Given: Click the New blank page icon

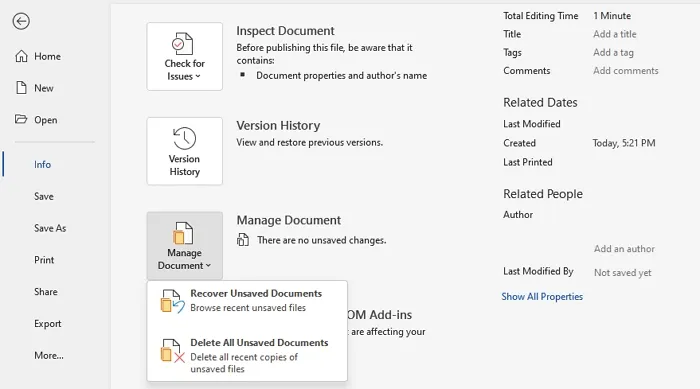Looking at the screenshot, I should 21,88.
